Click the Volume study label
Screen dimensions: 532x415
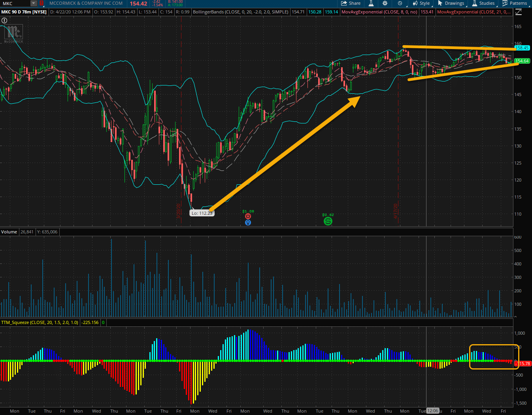click(x=9, y=232)
